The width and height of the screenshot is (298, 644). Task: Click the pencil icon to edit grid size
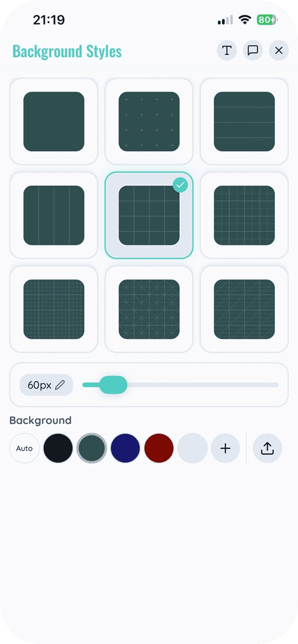[x=61, y=385]
